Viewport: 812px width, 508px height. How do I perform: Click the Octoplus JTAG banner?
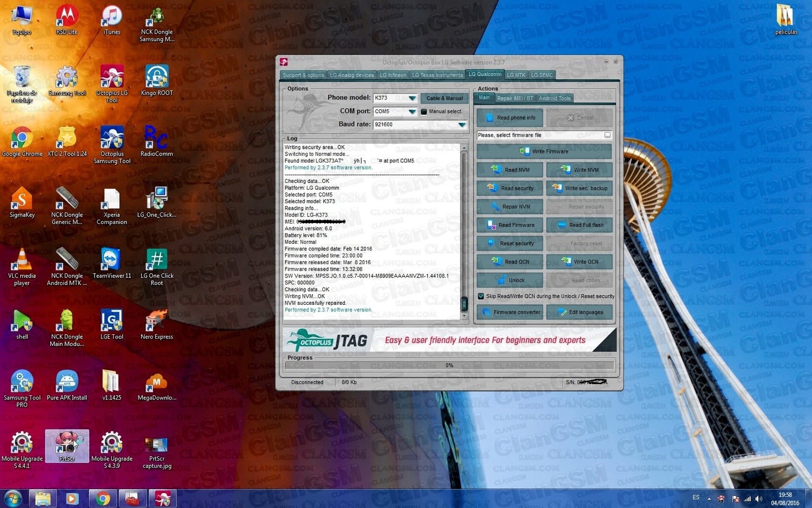pyautogui.click(x=450, y=340)
